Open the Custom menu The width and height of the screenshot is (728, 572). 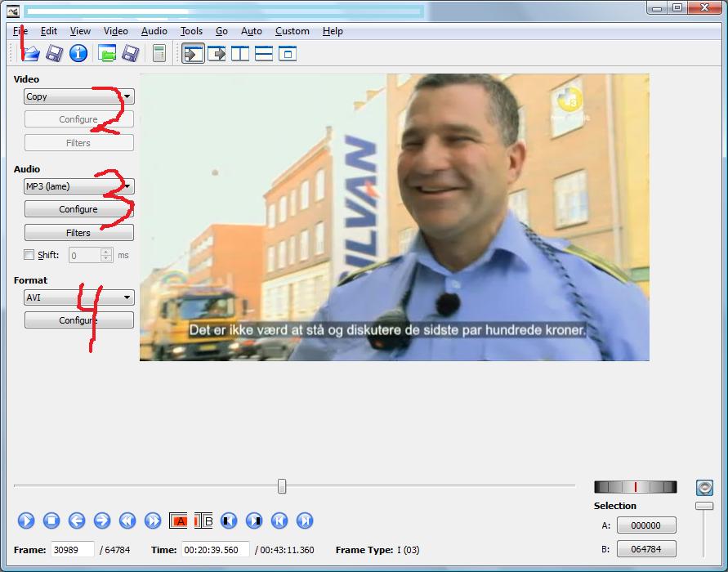(292, 31)
